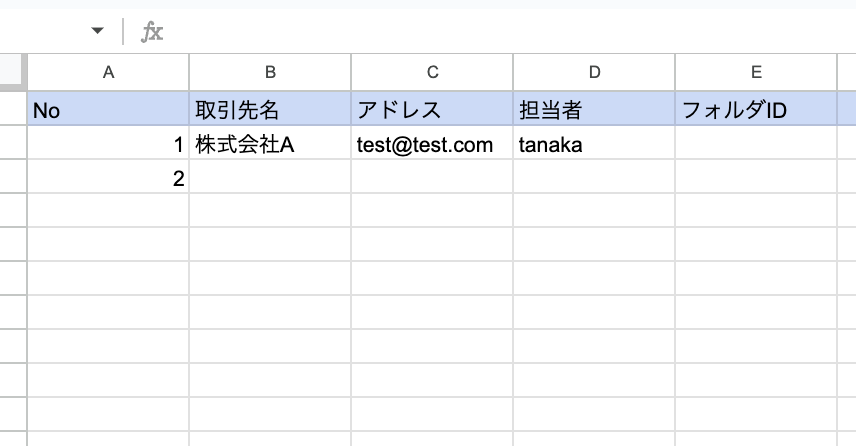856x446 pixels.
Task: Click the test@test.com cell
Action: [432, 145]
